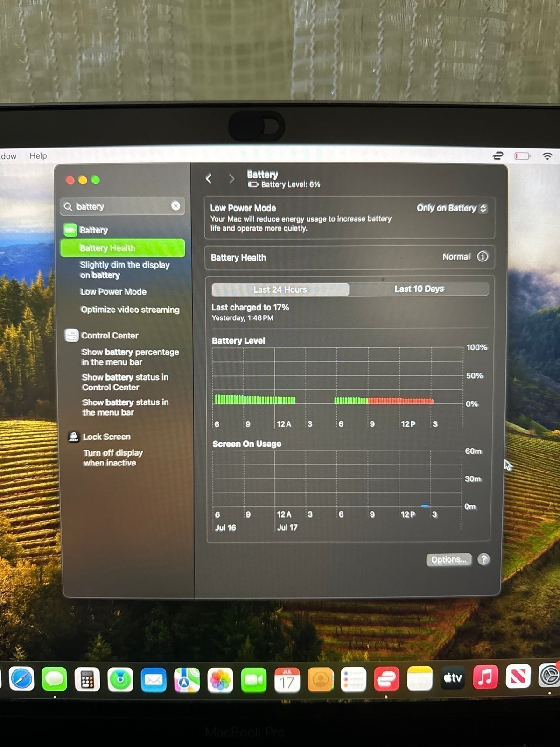
Task: Select Turn off display when inactive
Action: [x=113, y=458]
